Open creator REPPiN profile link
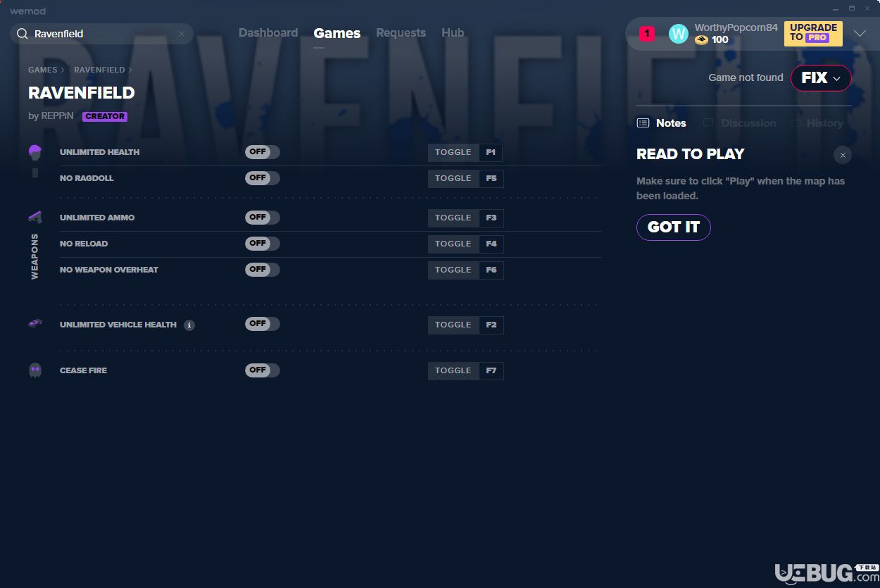The image size is (880, 588). (x=57, y=116)
